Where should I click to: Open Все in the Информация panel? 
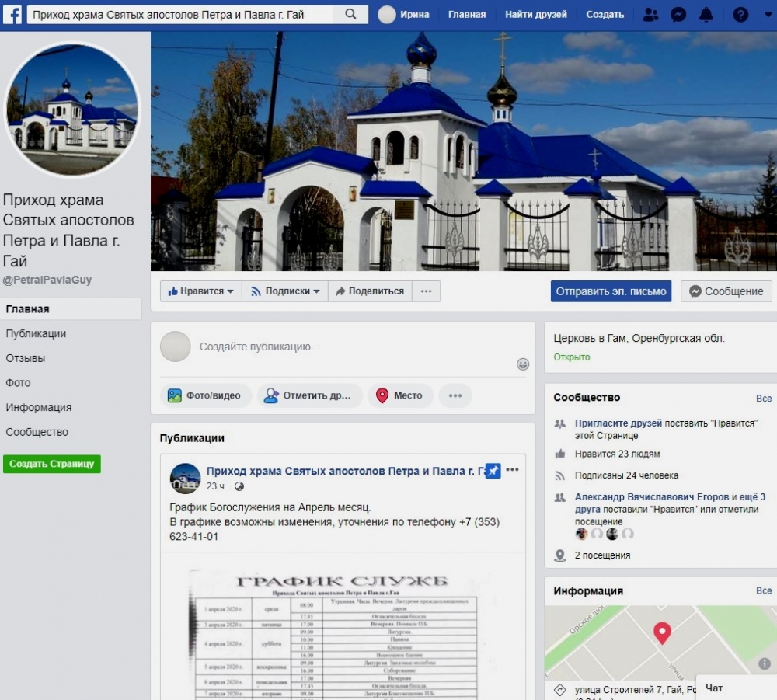[764, 591]
